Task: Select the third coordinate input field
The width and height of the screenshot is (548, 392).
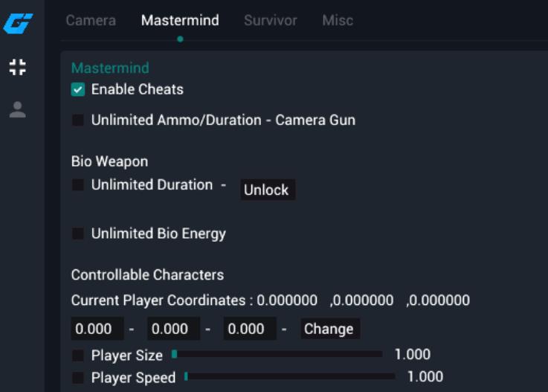Action: pyautogui.click(x=249, y=329)
